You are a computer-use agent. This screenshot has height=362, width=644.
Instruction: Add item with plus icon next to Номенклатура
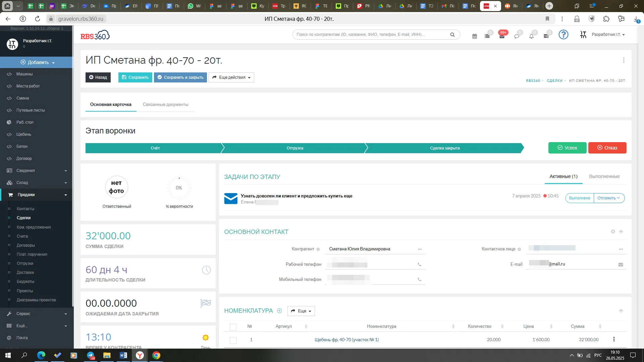pos(279,311)
